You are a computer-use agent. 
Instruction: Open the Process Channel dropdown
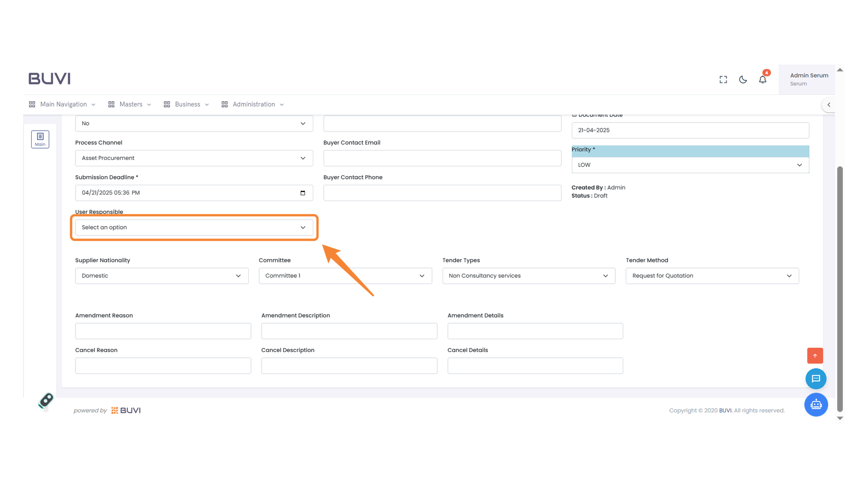(194, 158)
